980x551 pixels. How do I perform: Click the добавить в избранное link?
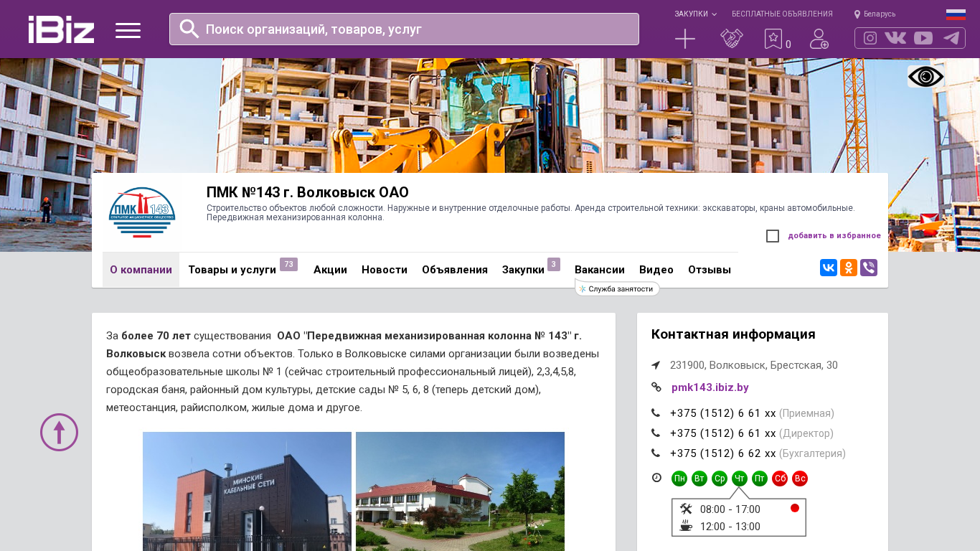point(834,236)
